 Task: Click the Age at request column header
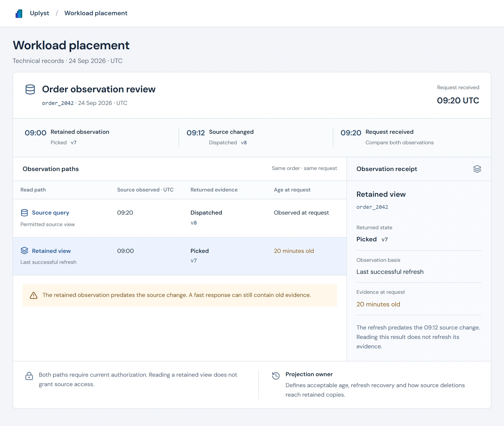[292, 190]
